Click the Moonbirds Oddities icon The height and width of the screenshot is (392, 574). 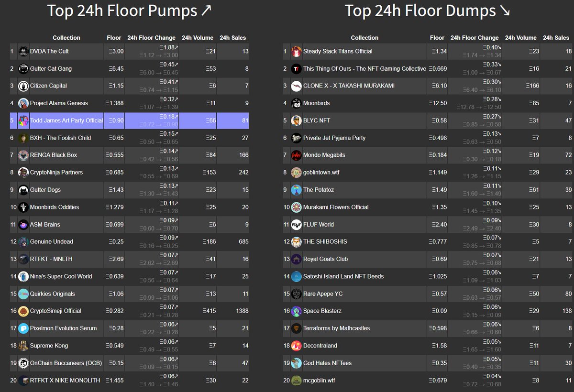point(23,207)
